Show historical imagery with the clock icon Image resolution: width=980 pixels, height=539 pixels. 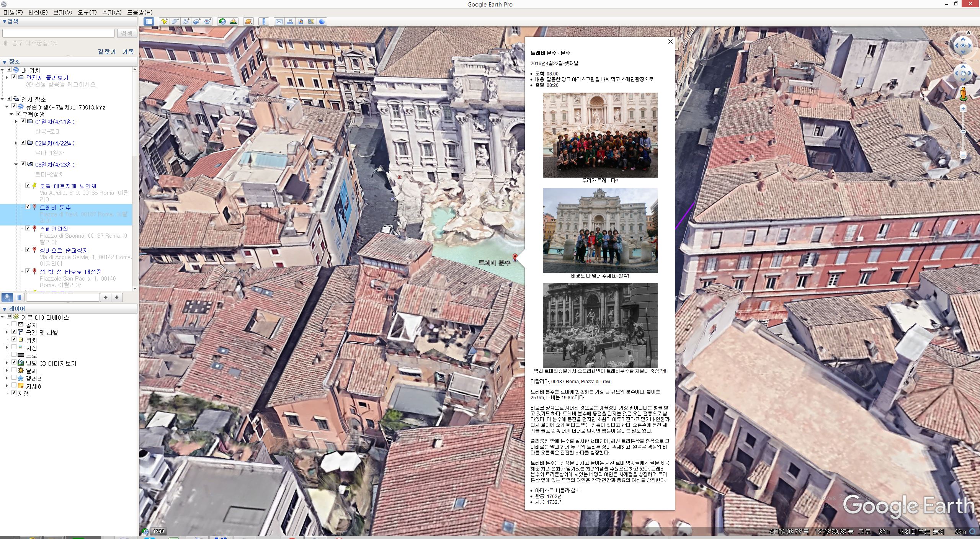tap(222, 21)
